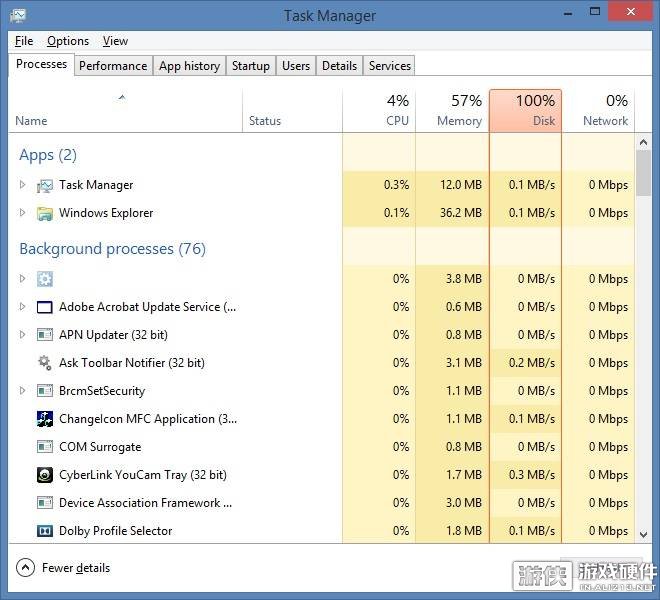
Task: Click the Ask Toolbar Notifier gear icon
Action: click(45, 363)
